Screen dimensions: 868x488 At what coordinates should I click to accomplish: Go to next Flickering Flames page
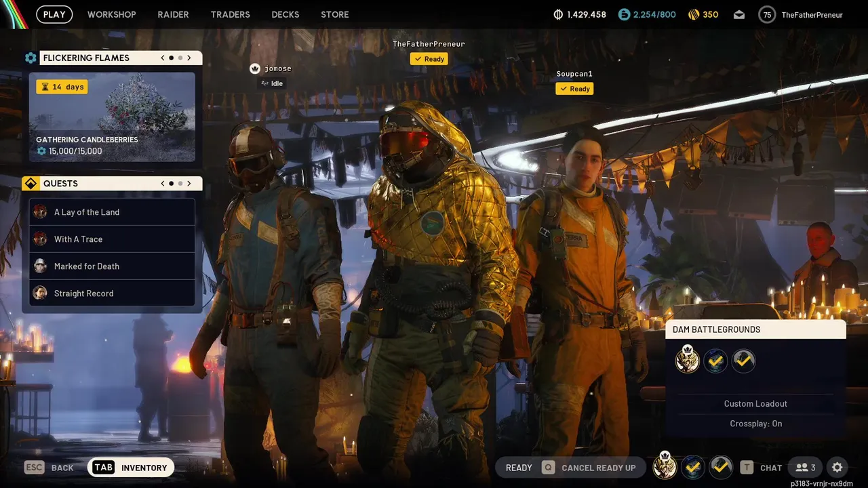(x=189, y=58)
